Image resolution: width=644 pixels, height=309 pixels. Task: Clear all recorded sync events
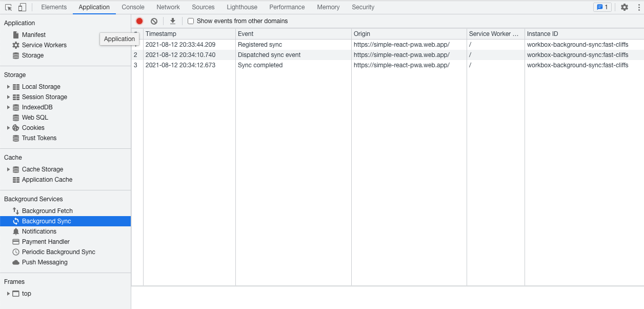pyautogui.click(x=154, y=21)
